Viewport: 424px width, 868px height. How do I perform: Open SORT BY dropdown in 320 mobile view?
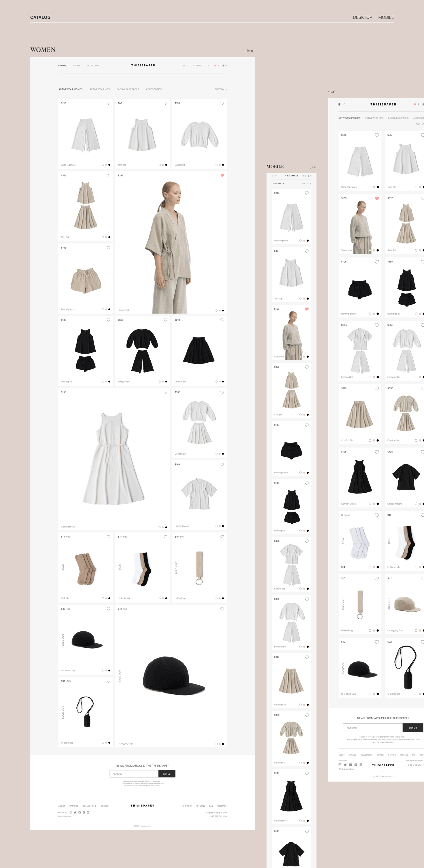pos(307,184)
